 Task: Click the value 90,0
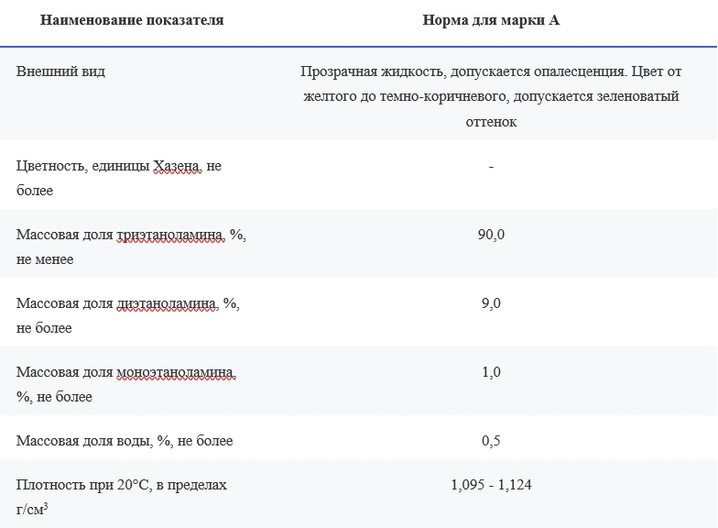click(491, 234)
